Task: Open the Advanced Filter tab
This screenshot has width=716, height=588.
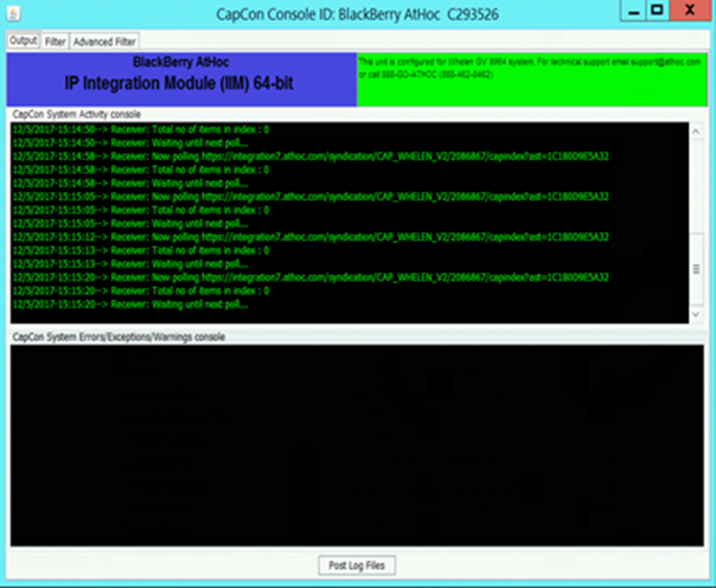Action: click(105, 41)
